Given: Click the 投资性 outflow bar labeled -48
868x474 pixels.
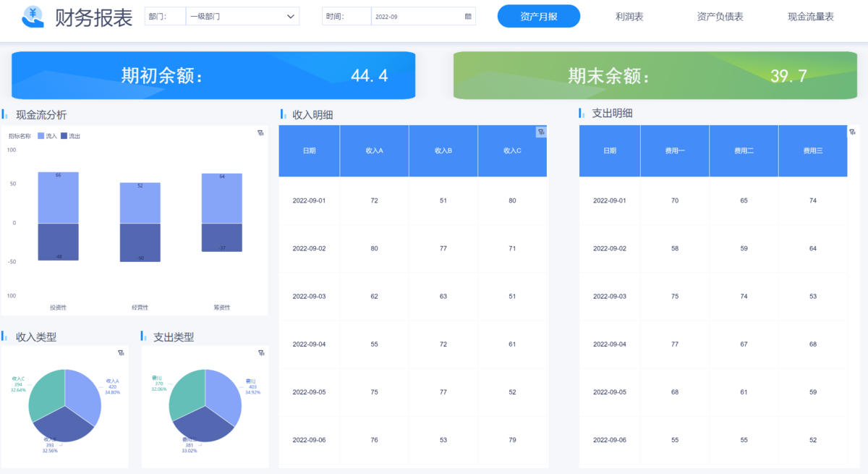Looking at the screenshot, I should [58, 242].
